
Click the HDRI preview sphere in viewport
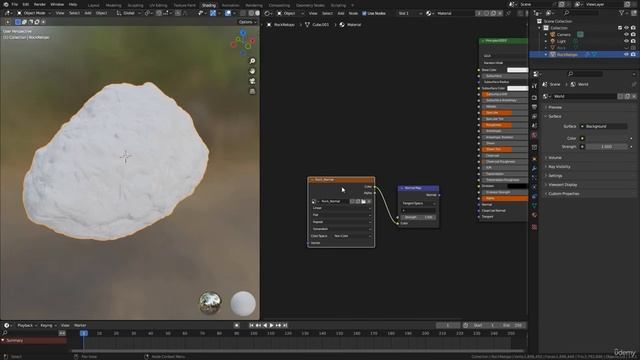[210, 303]
